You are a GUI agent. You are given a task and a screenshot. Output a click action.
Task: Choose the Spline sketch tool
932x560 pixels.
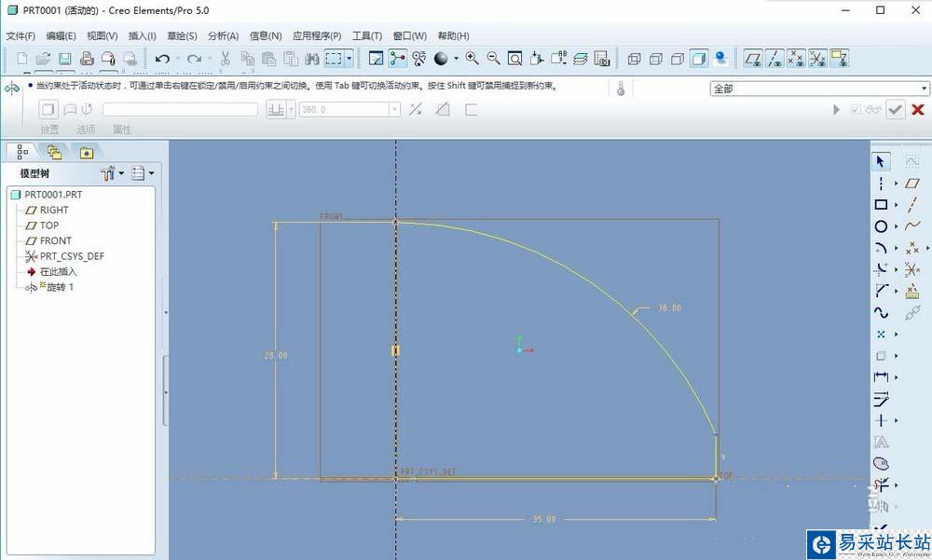pyautogui.click(x=881, y=313)
